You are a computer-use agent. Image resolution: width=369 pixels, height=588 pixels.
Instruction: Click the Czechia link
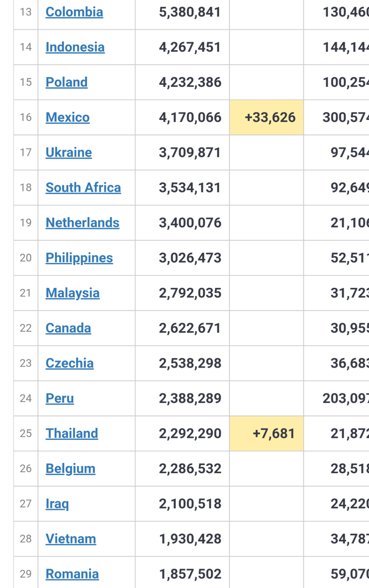tap(70, 363)
